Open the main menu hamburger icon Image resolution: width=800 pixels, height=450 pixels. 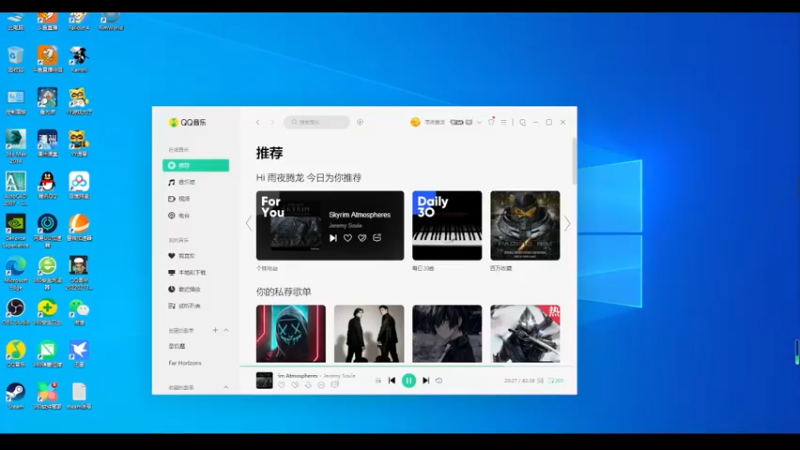coord(504,122)
